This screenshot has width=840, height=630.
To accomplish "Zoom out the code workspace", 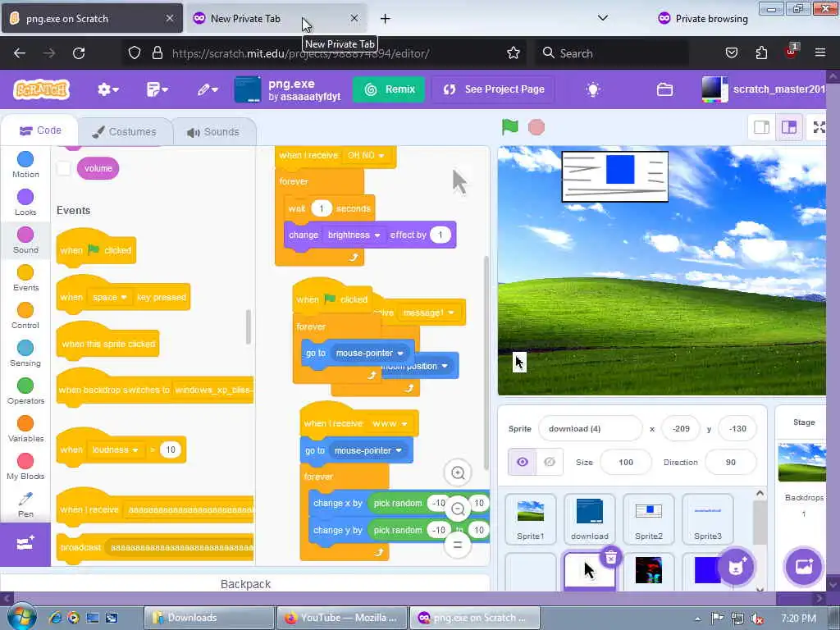I will coord(458,509).
